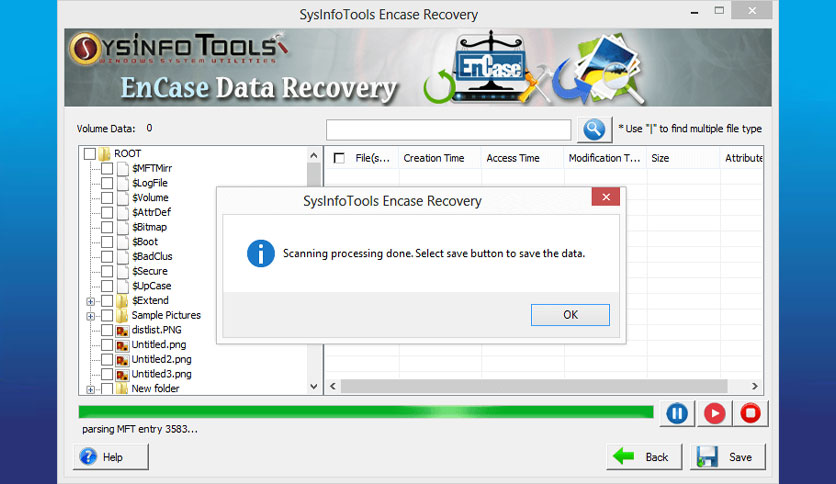Image resolution: width=836 pixels, height=484 pixels.
Task: Click OK in the scan done dialog
Action: point(570,315)
